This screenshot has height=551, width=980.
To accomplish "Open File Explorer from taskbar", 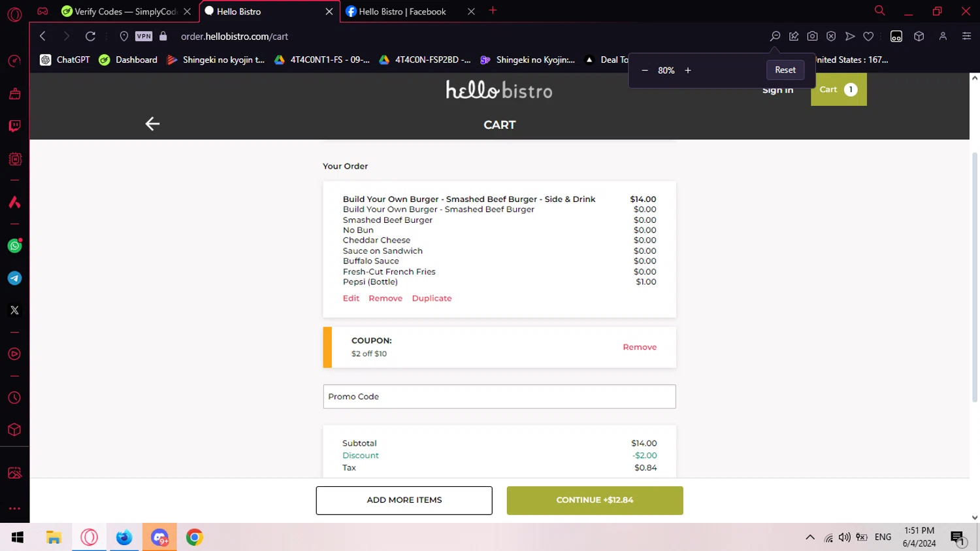I will (x=54, y=537).
